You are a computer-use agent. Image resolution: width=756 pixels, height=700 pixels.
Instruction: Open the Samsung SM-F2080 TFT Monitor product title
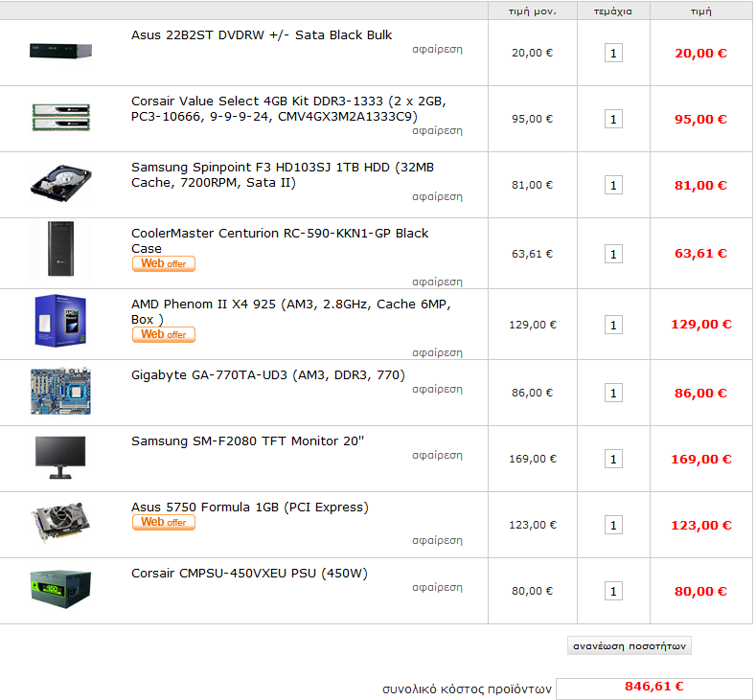pos(248,441)
